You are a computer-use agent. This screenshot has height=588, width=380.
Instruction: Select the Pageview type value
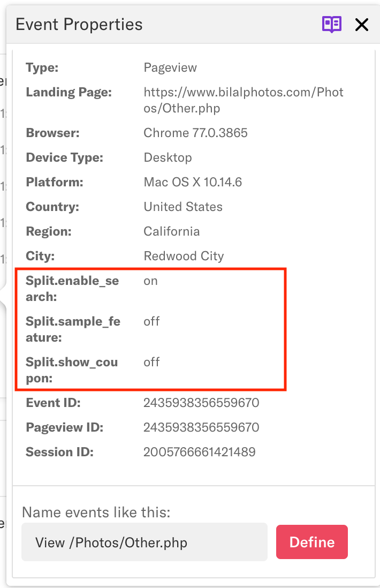pos(170,67)
